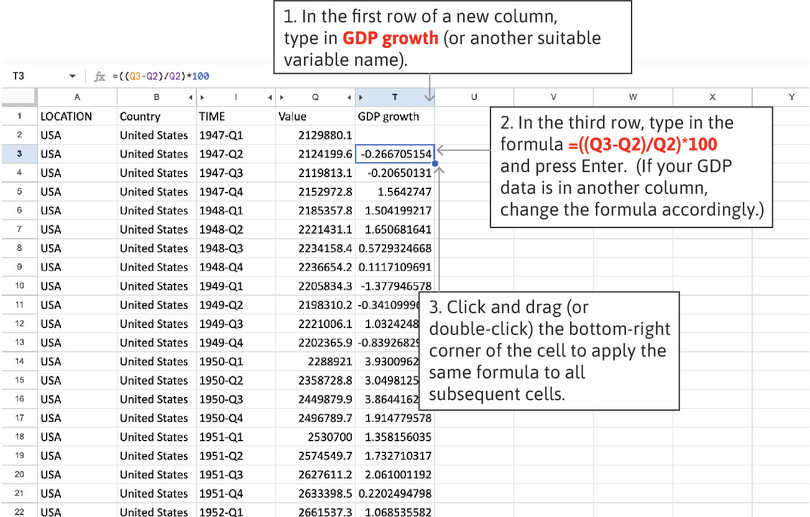Viewport: 810px width, 517px height.
Task: Select column B header
Action: tap(157, 97)
